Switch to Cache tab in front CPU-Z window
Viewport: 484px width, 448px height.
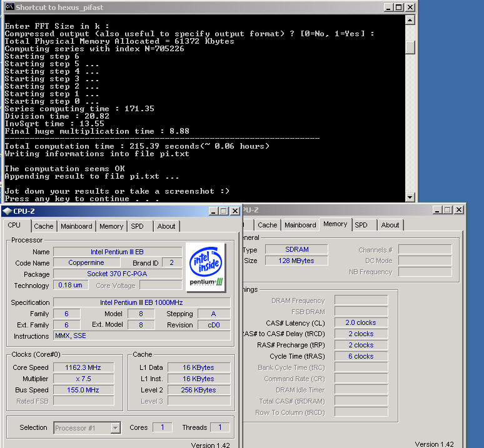tap(44, 226)
